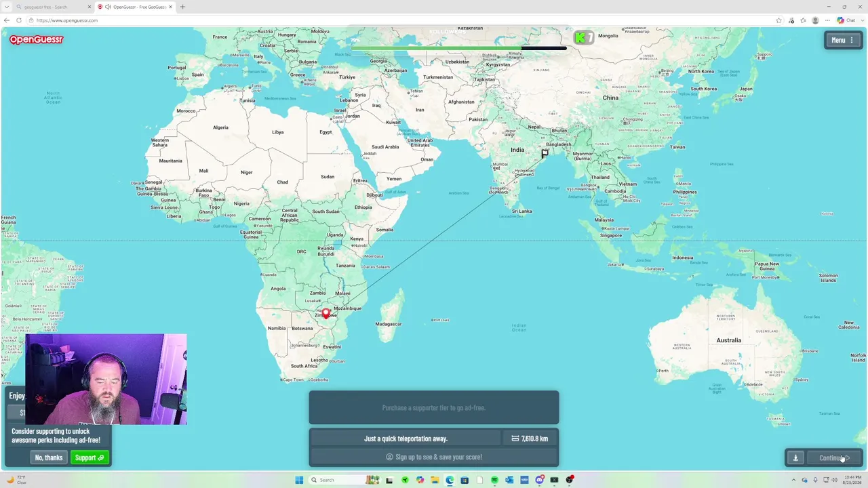Click the webcam overlay video
868x488 pixels.
click(x=106, y=379)
